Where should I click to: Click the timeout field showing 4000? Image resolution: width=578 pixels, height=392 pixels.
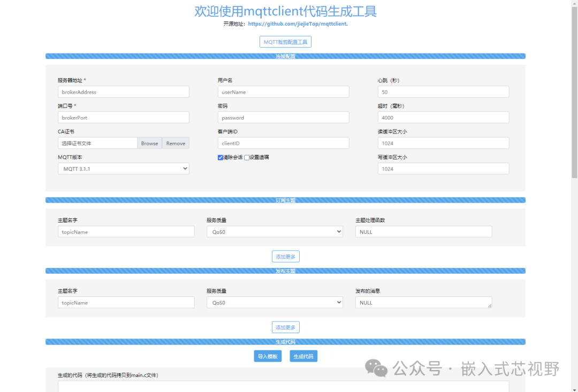(444, 118)
